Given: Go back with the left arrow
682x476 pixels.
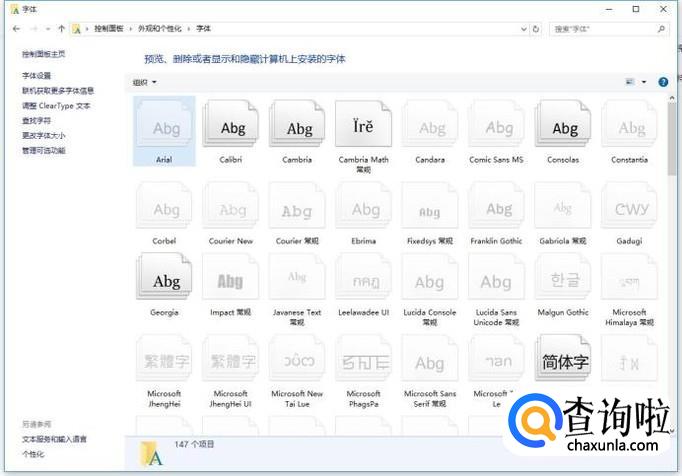Looking at the screenshot, I should click(x=17, y=29).
